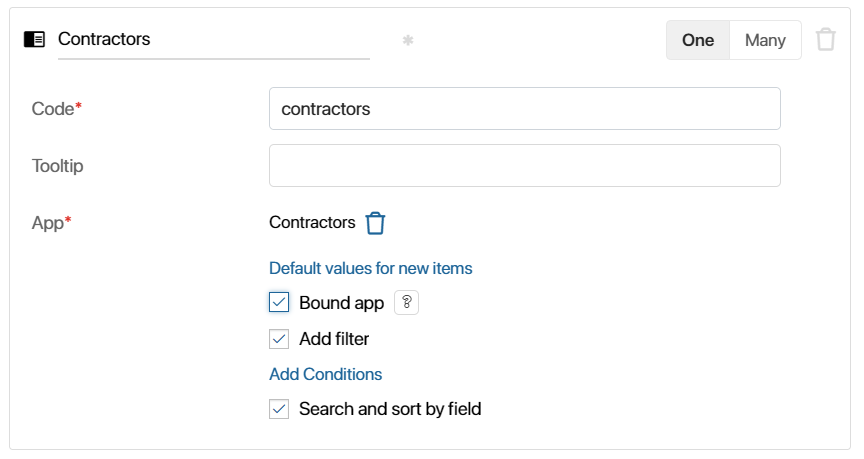Open Default values for new items
This screenshot has width=864, height=459.
(x=370, y=268)
